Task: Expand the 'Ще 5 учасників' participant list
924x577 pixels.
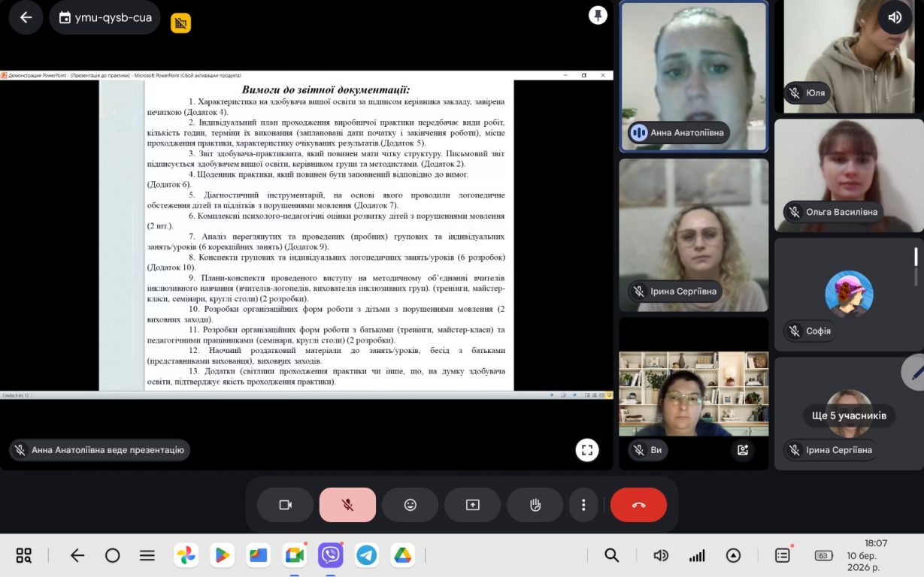Action: point(849,415)
